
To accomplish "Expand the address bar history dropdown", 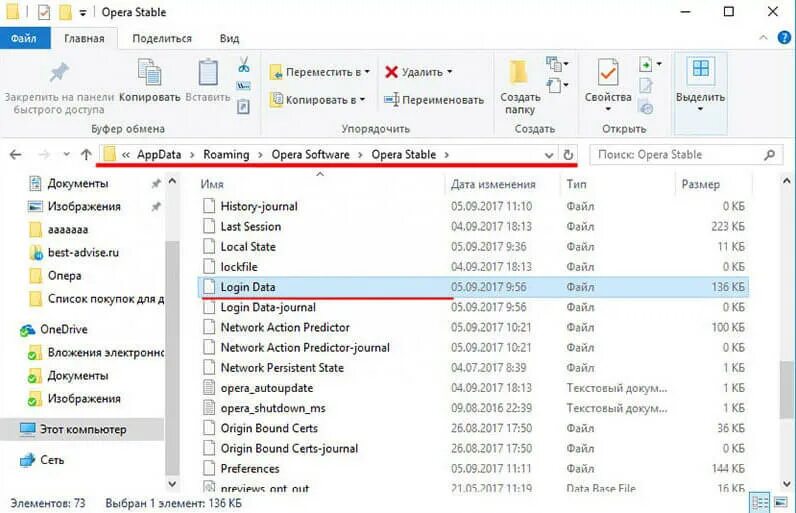I will pyautogui.click(x=548, y=155).
